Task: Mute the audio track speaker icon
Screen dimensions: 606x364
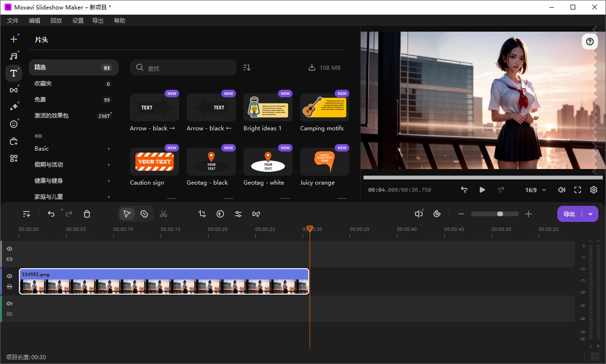Action: pos(9,304)
